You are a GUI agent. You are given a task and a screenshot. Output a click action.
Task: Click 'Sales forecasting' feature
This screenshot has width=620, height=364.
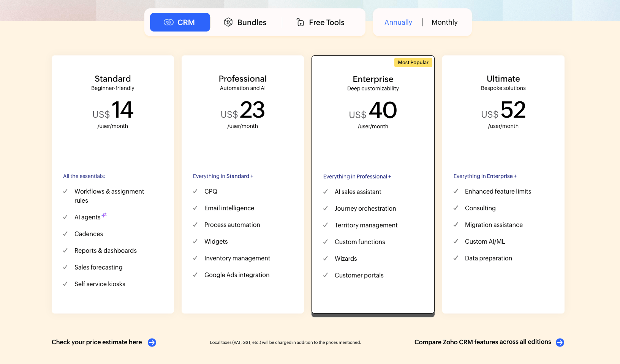[x=98, y=267]
